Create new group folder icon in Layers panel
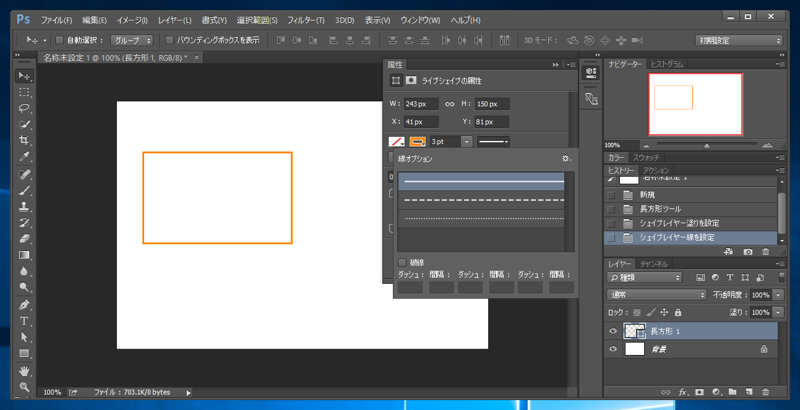The height and width of the screenshot is (410, 800). [732, 392]
